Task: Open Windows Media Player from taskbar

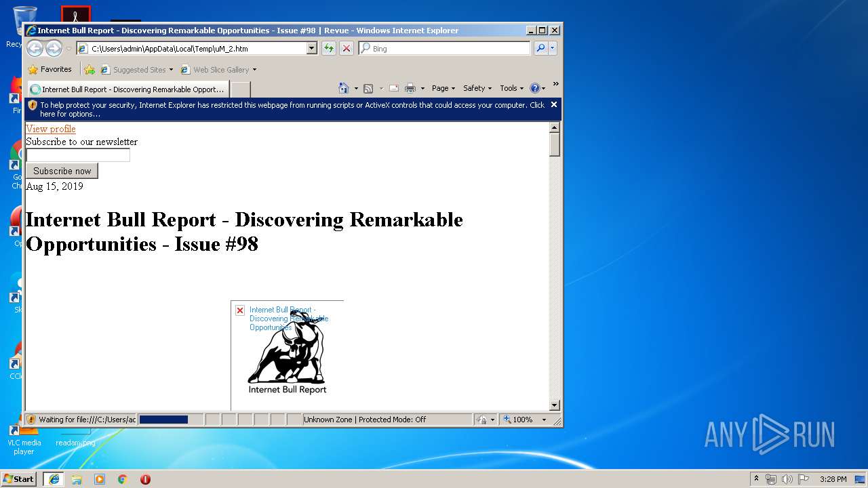Action: 100,479
